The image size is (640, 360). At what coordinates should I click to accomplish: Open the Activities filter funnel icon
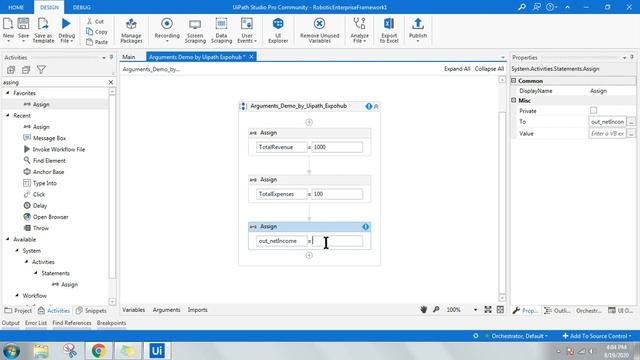pos(41,70)
